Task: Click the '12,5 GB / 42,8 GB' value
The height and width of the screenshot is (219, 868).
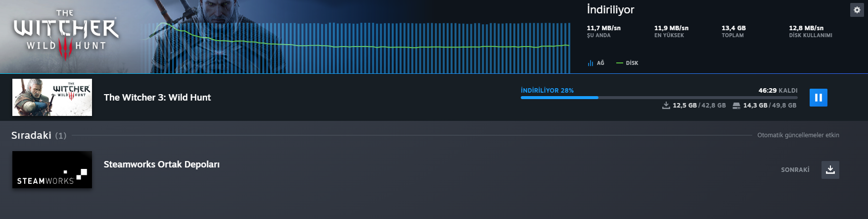Action: (x=699, y=106)
